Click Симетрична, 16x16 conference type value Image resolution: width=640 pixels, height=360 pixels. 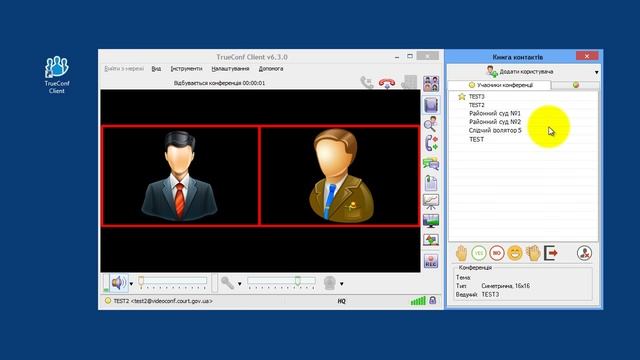click(x=505, y=286)
